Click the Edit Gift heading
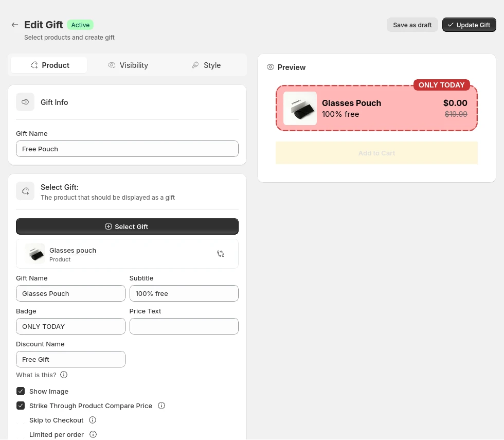Screen dimensions: 504x440 (43, 25)
